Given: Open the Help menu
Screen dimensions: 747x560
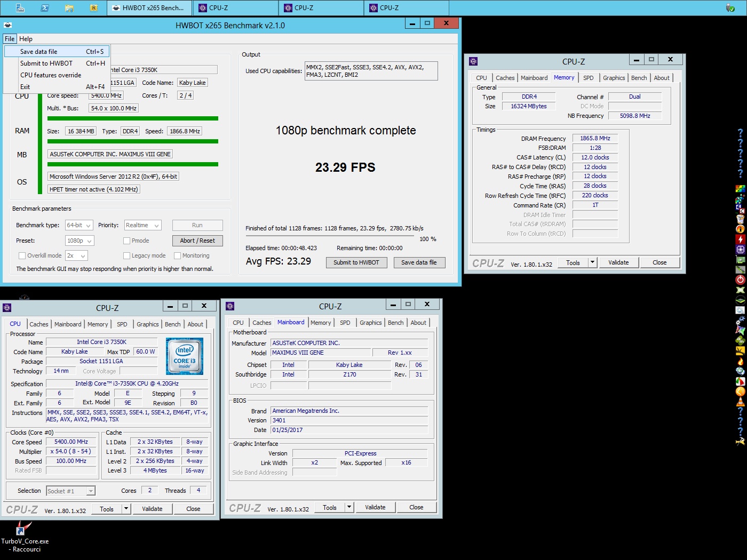Looking at the screenshot, I should [x=26, y=39].
